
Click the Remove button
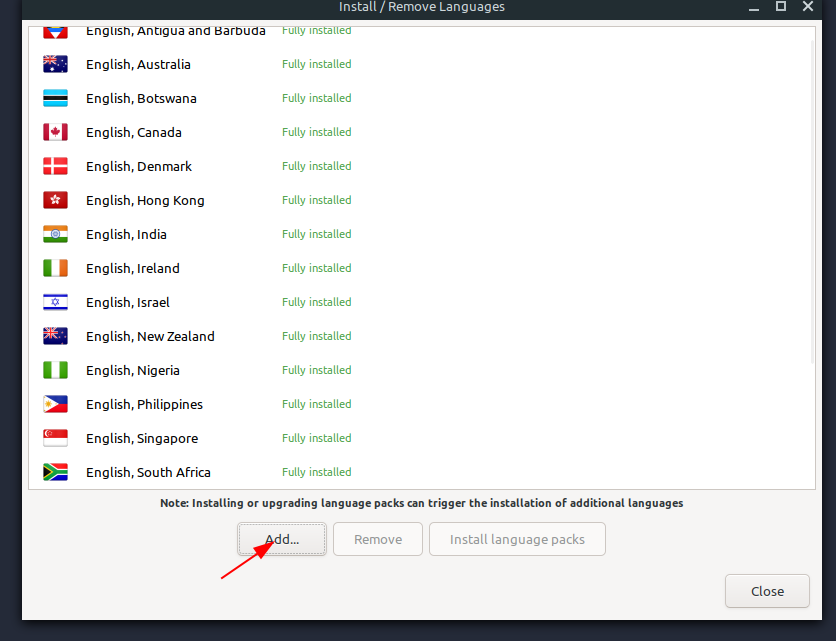pyautogui.click(x=378, y=539)
